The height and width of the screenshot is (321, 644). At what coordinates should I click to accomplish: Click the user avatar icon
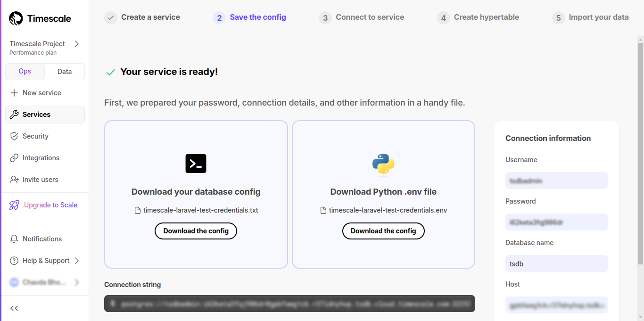[14, 282]
